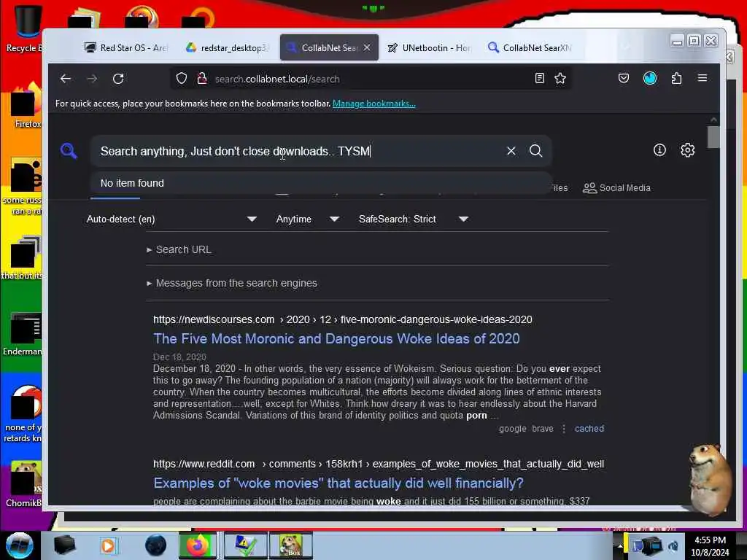Click the "Dec 18, 2020" result date
747x560 pixels.
pos(179,357)
